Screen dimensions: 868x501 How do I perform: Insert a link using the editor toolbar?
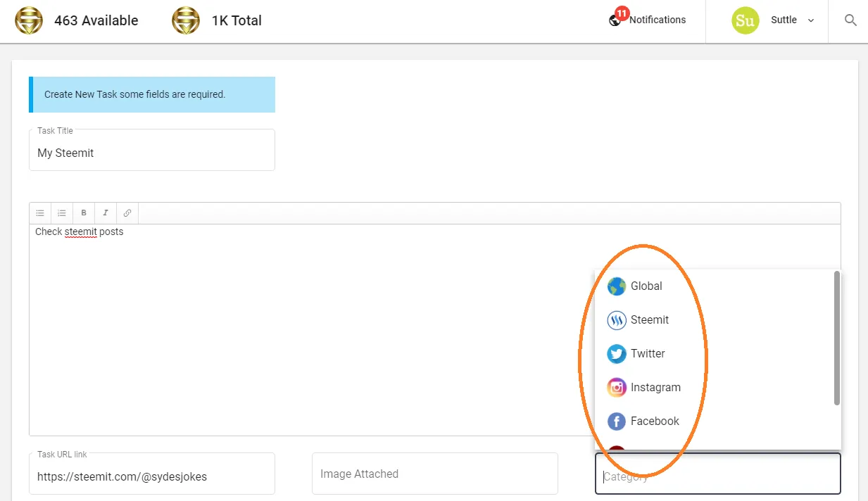[127, 213]
